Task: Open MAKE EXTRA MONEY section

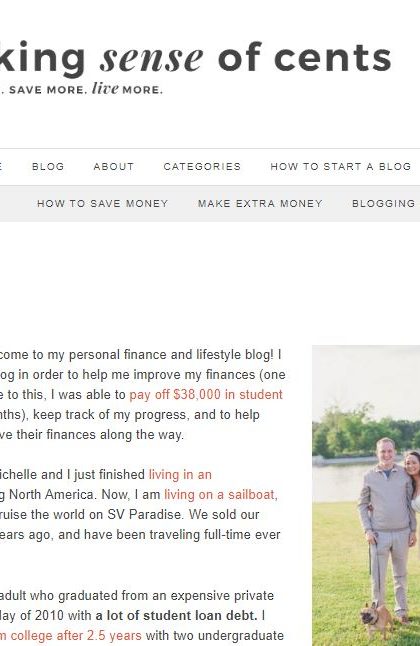Action: 260,204
